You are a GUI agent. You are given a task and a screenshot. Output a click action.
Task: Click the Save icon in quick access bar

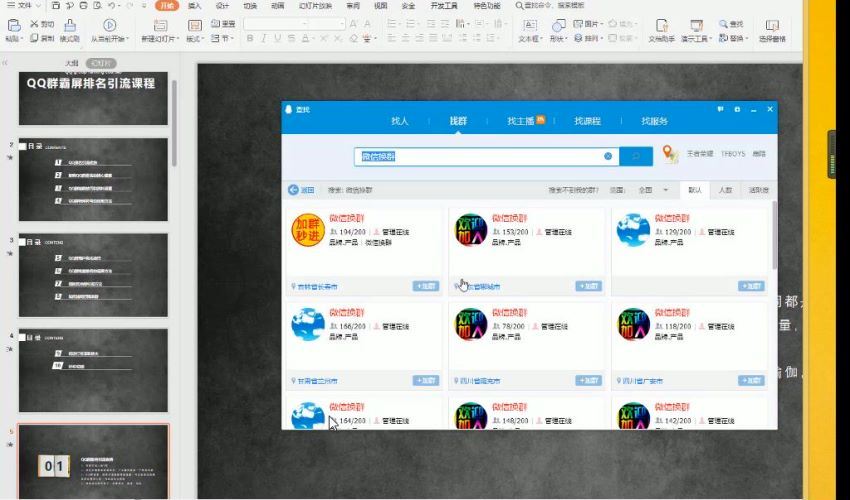56,5
